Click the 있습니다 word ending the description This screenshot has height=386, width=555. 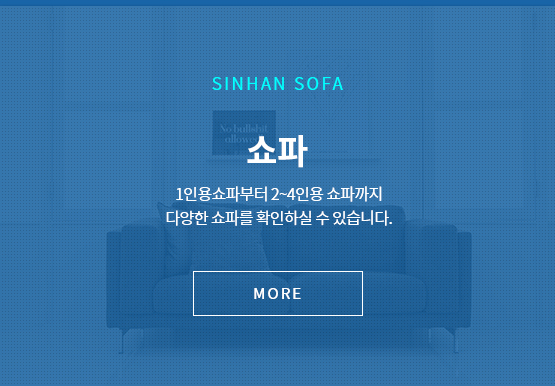(x=362, y=218)
